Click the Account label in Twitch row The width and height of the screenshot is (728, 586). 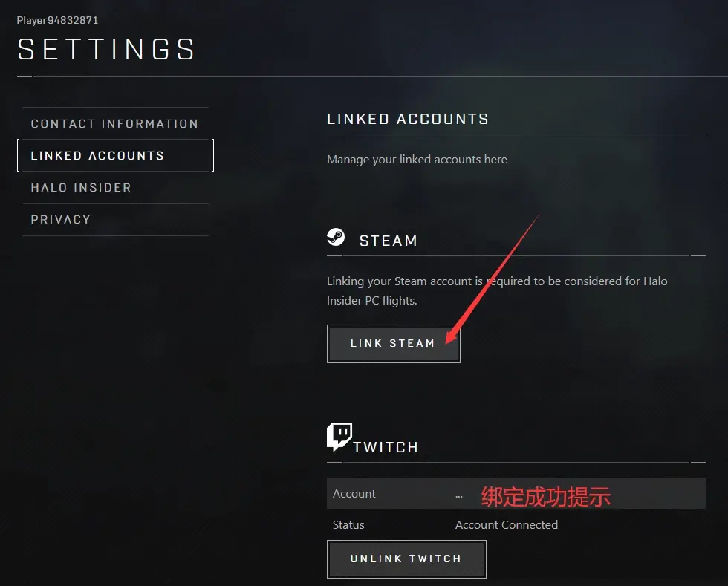[354, 494]
